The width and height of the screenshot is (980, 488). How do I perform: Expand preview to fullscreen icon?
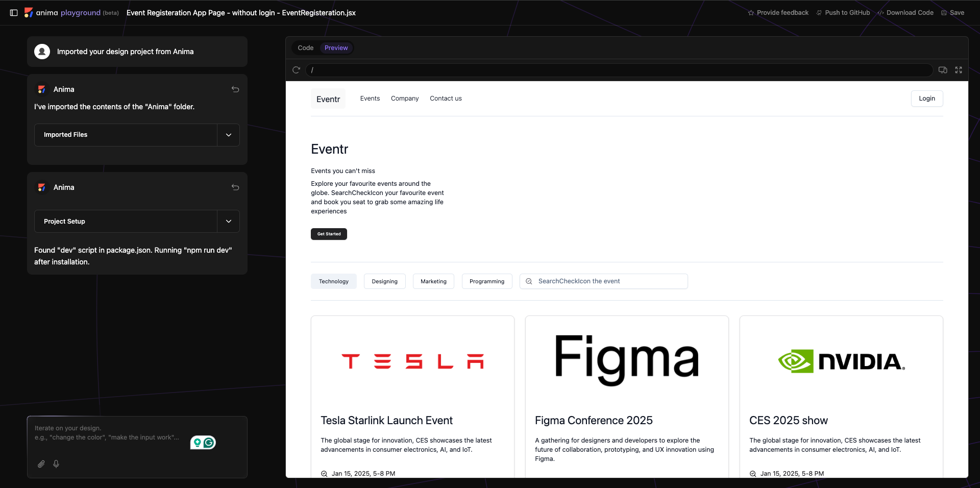[959, 70]
